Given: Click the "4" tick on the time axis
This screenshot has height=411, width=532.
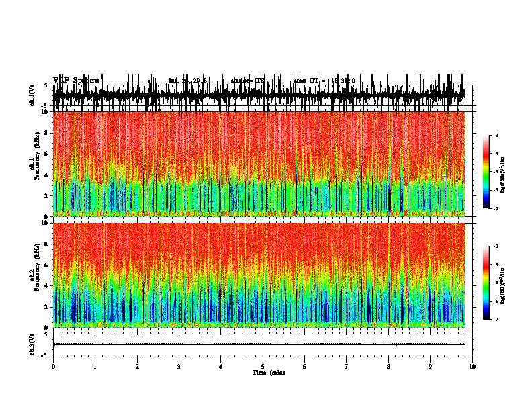Looking at the screenshot, I should pos(221,367).
